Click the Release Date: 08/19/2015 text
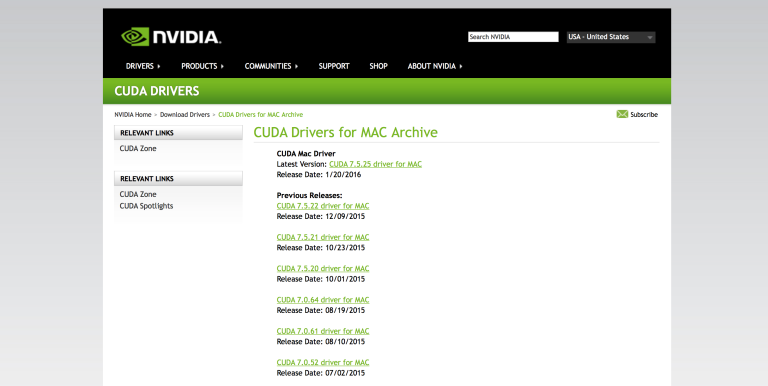 coord(321,311)
